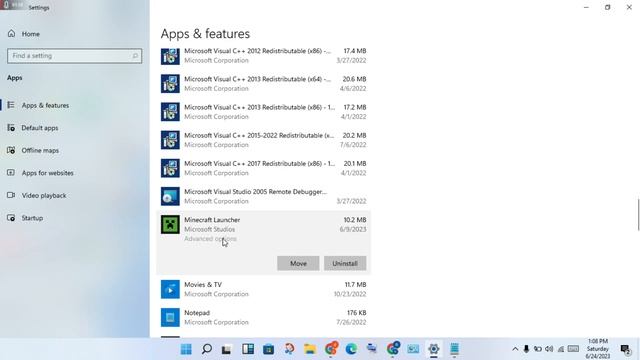Click the Apps for websites sidebar icon
640x360 pixels.
pyautogui.click(x=11, y=173)
